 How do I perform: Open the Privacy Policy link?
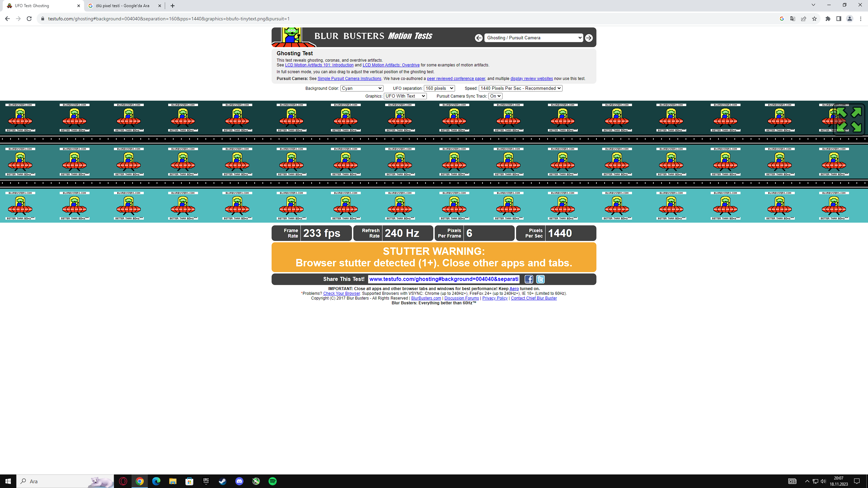click(495, 298)
